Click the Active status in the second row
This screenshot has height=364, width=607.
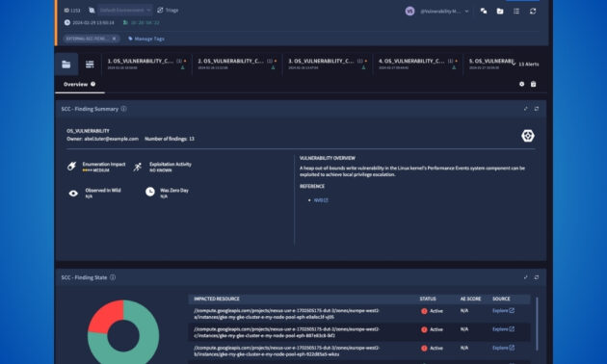tap(432, 329)
